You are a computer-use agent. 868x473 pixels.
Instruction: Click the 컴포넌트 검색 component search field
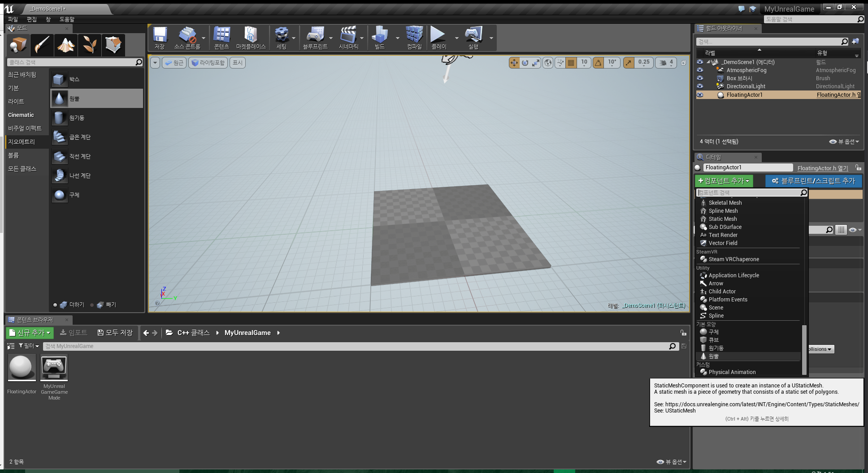[749, 193]
